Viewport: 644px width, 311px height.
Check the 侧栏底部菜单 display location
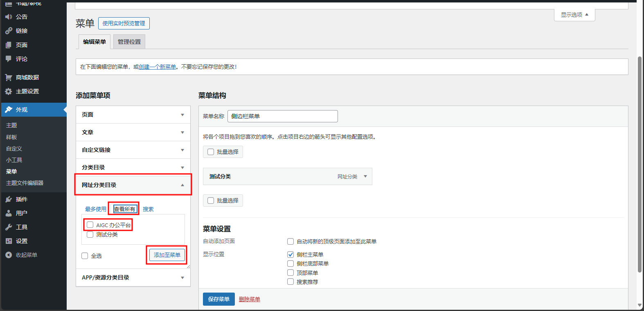click(x=290, y=264)
